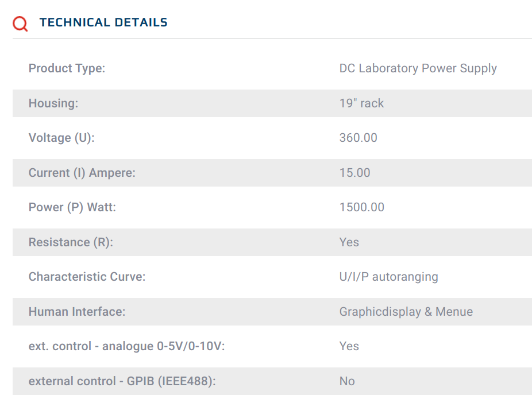Click the 15.00 current value

click(354, 173)
